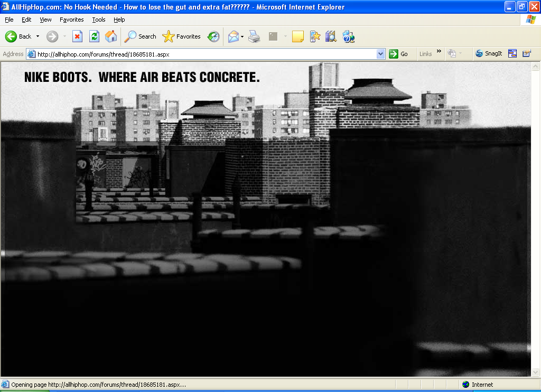
Task: Minimize the Internet Explorer window
Action: coord(510,6)
